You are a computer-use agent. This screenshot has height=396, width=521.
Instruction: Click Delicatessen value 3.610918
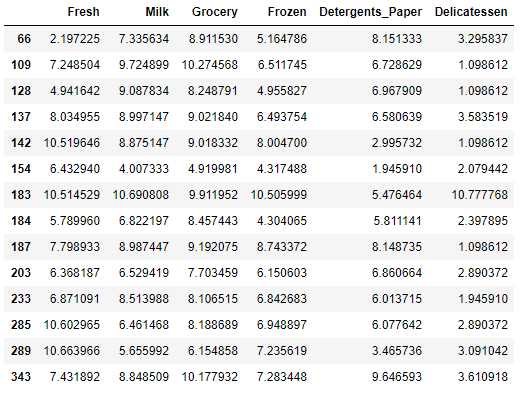483,377
